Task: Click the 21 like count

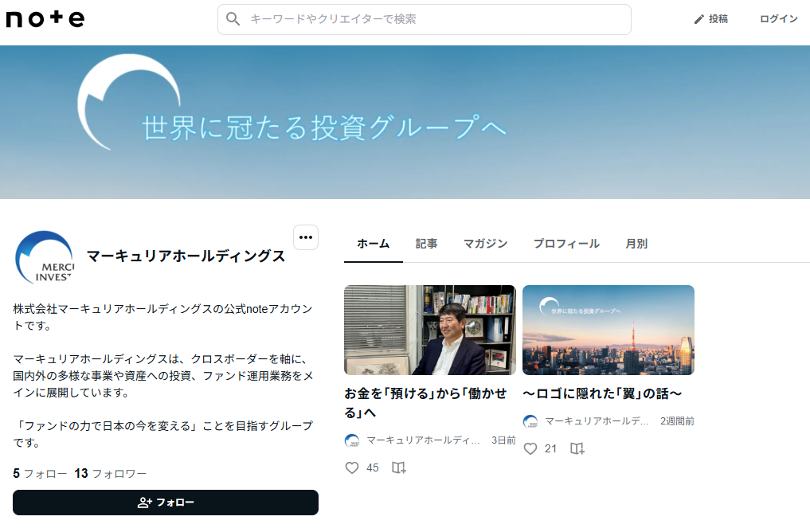Action: click(x=550, y=449)
